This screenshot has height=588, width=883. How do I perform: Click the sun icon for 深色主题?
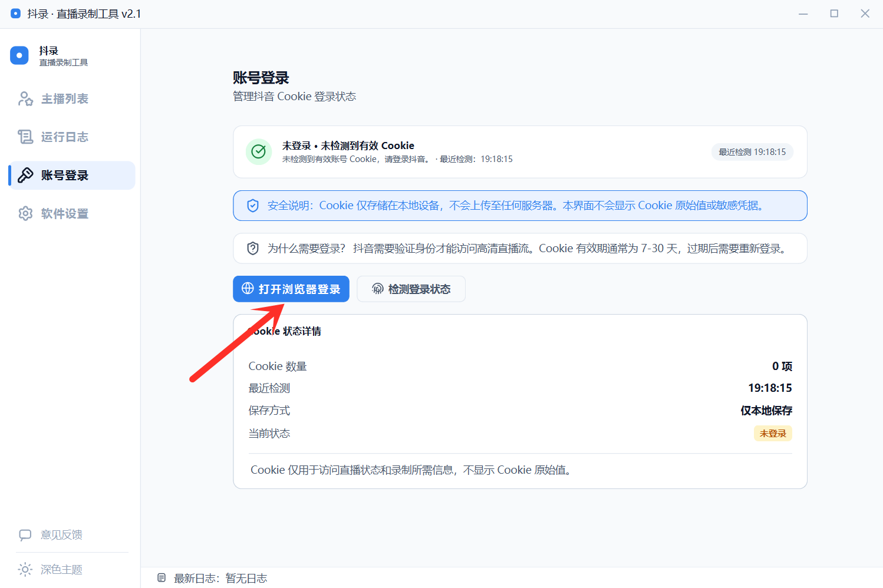pos(25,570)
